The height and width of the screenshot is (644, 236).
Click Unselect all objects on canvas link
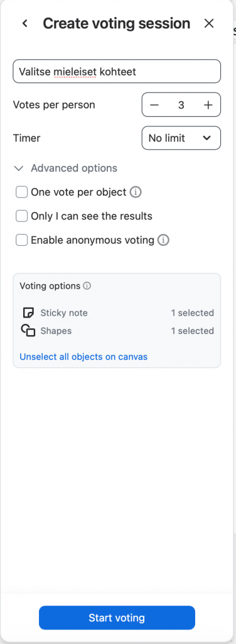point(83,357)
